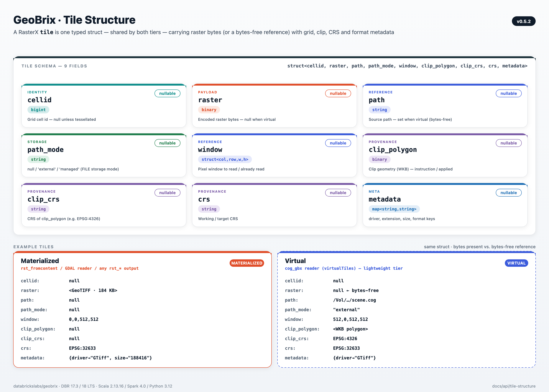This screenshot has height=392, width=549.
Task: Click the map<string,string> type chip
Action: point(394,209)
